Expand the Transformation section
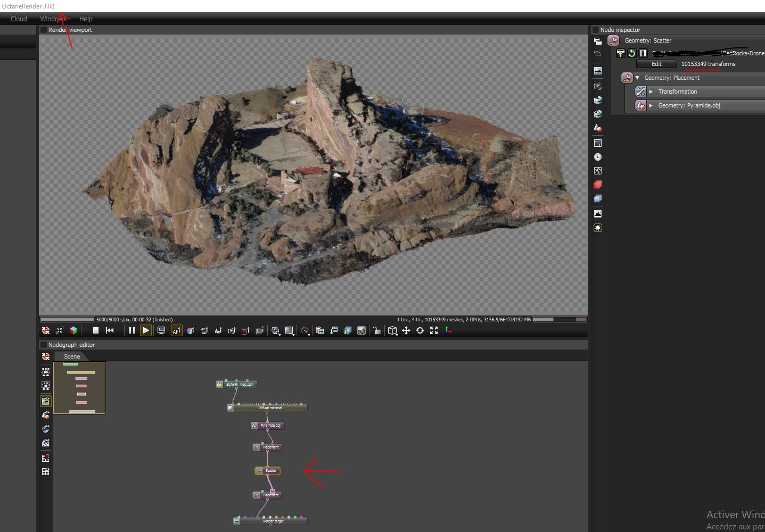765x532 pixels. pyautogui.click(x=651, y=92)
